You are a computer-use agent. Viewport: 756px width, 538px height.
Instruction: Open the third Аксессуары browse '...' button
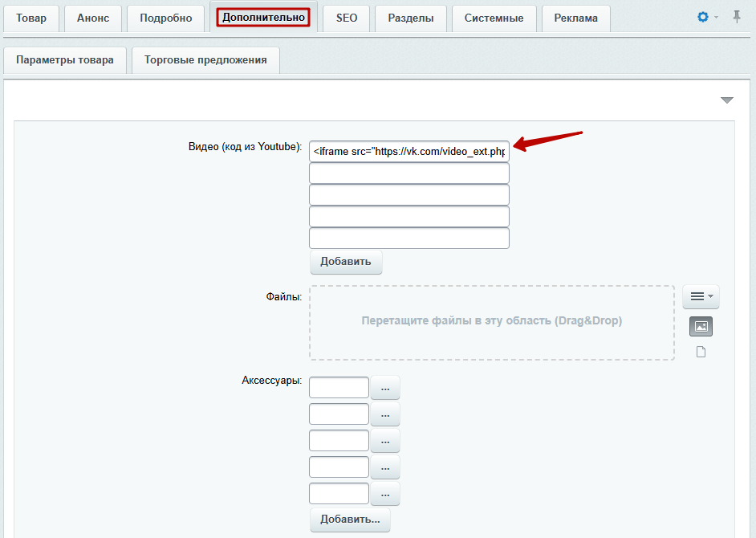[385, 441]
